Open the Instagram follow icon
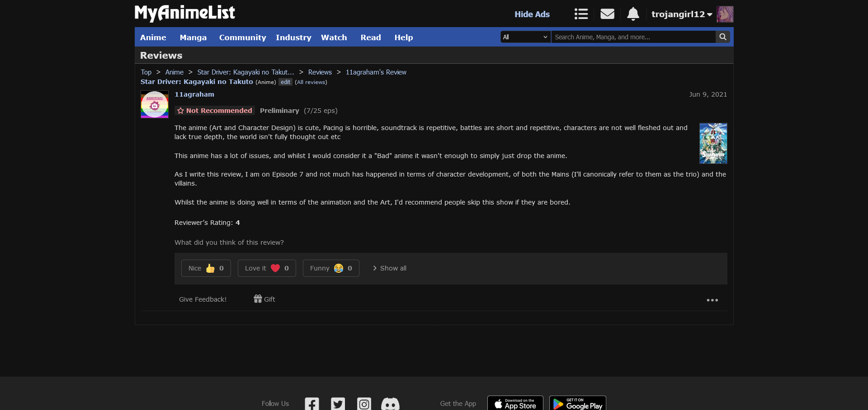The height and width of the screenshot is (410, 868). [364, 404]
